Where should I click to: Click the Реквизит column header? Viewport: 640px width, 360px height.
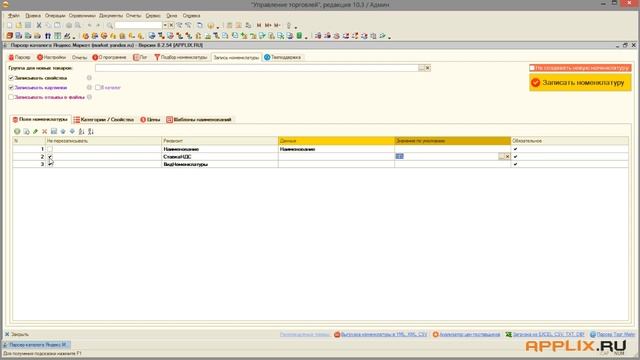220,141
